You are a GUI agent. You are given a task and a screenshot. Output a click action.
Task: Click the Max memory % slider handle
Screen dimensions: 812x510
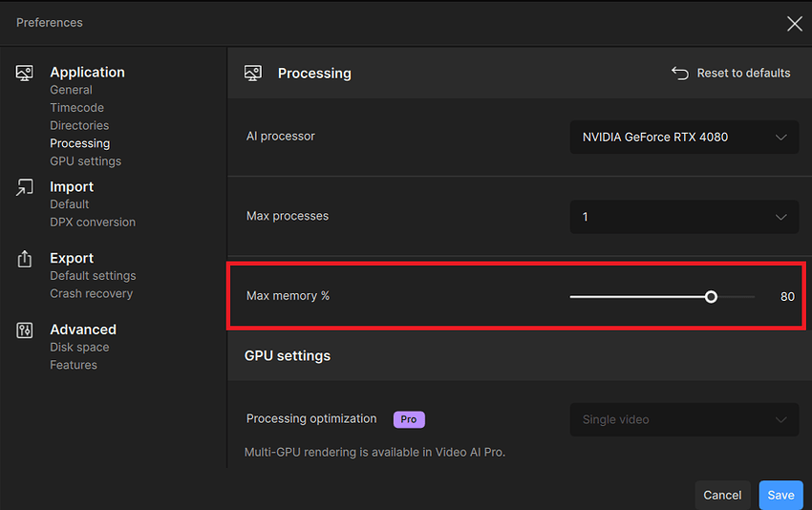pyautogui.click(x=711, y=297)
